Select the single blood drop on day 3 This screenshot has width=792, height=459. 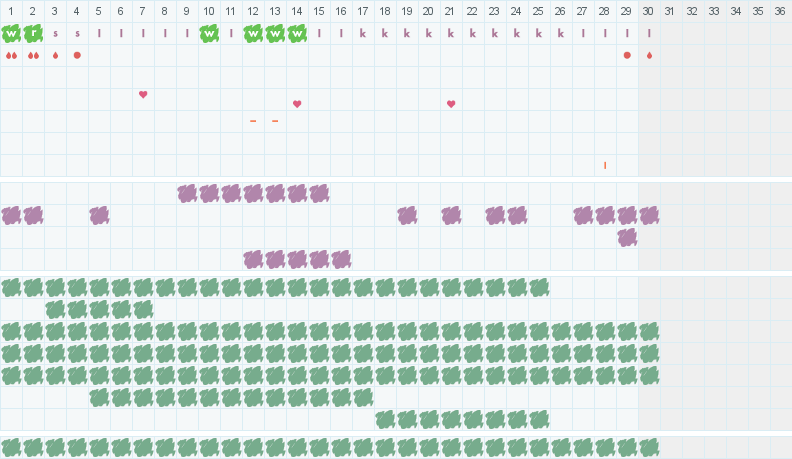55,55
